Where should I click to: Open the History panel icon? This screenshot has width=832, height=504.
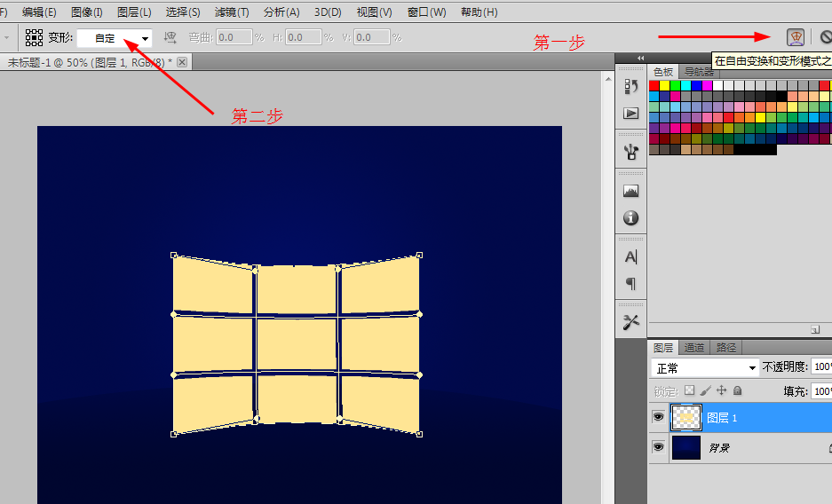631,86
